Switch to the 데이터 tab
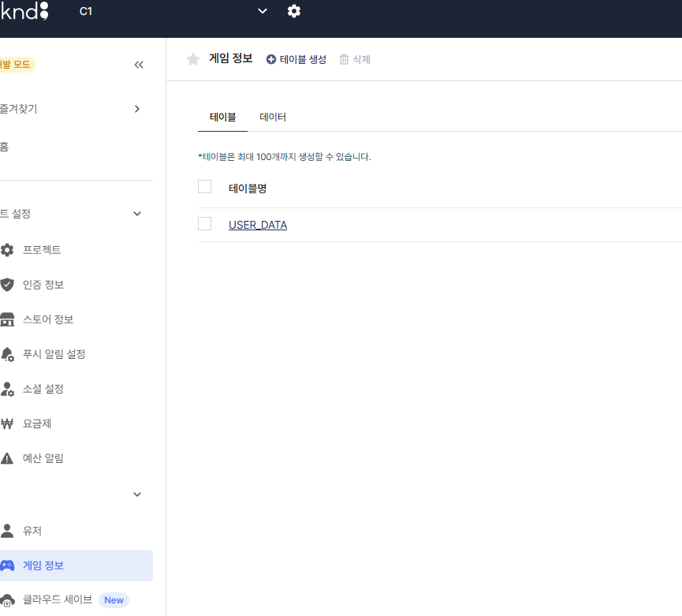Viewport: 682px width, 616px height. (x=273, y=117)
